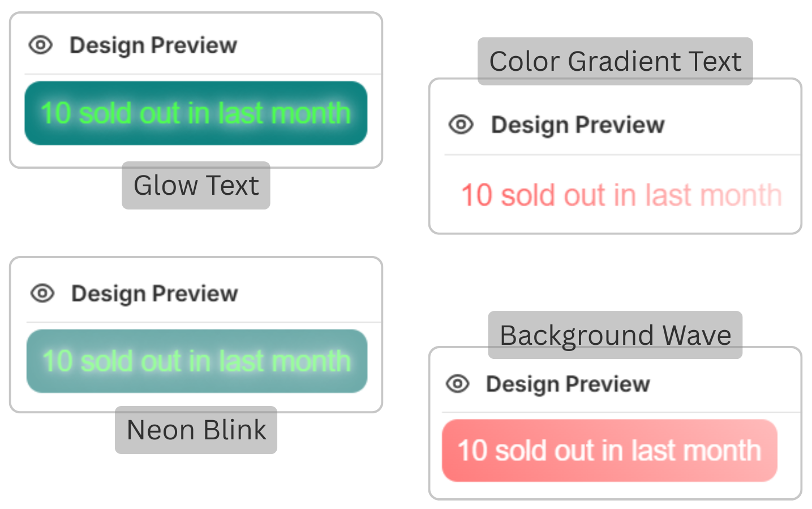Choose the Neon Blink label
Screen dimensions: 812x509
pyautogui.click(x=196, y=430)
